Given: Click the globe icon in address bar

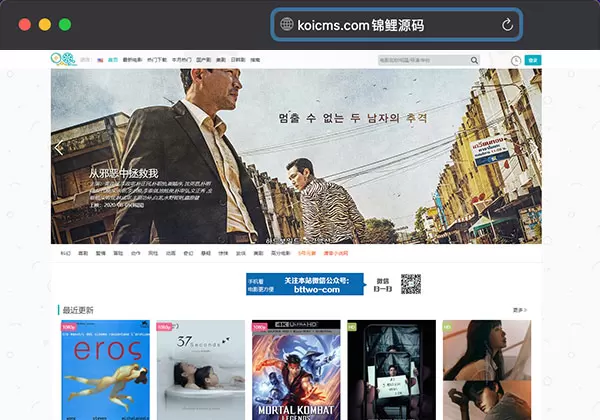Looking at the screenshot, I should click(286, 24).
